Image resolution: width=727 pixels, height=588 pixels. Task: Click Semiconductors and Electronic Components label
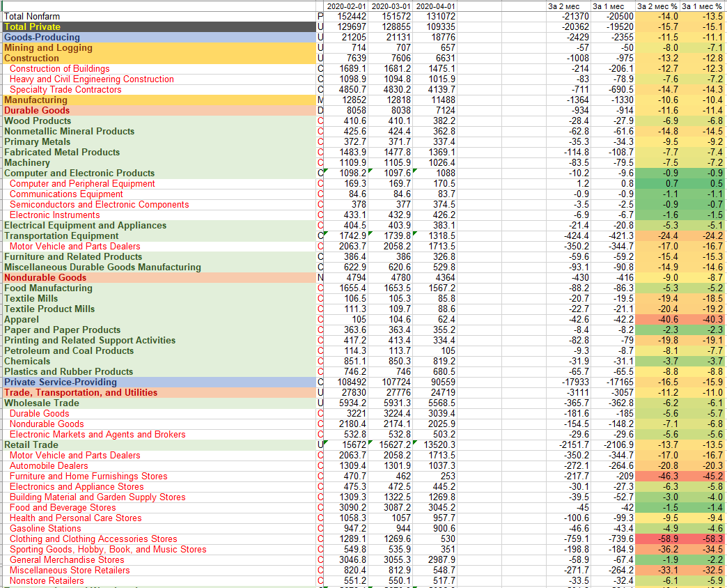(x=99, y=205)
